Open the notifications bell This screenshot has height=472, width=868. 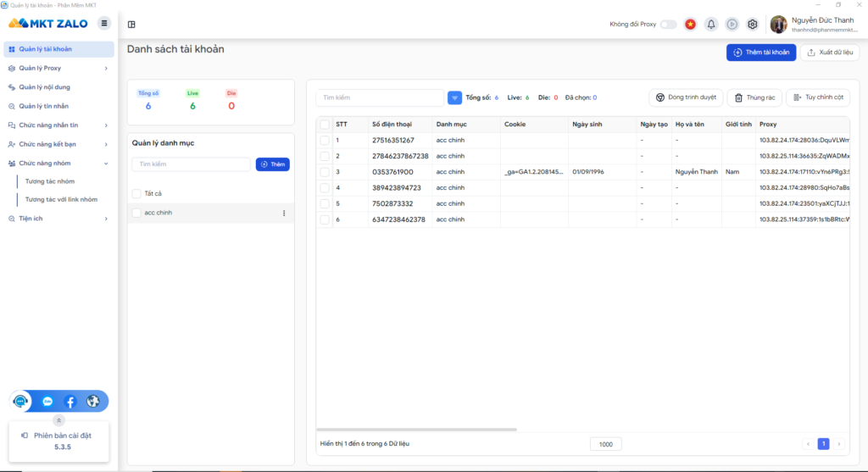click(711, 25)
